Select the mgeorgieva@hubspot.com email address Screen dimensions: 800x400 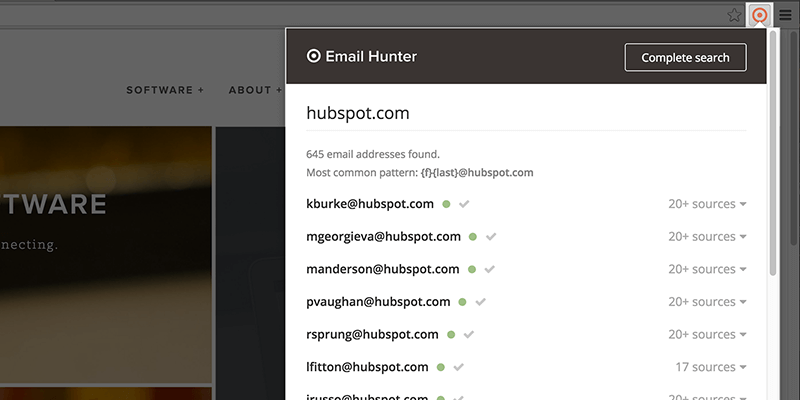pos(383,237)
